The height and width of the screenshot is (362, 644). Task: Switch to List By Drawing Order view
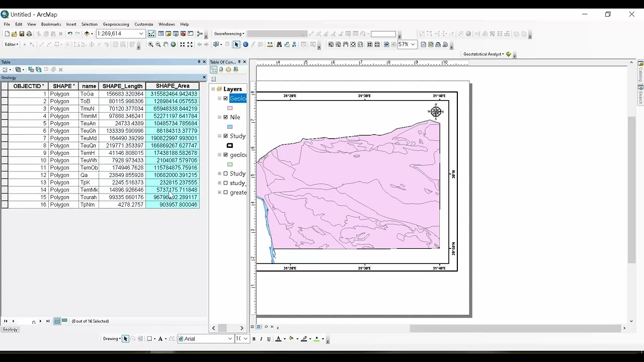tap(214, 69)
